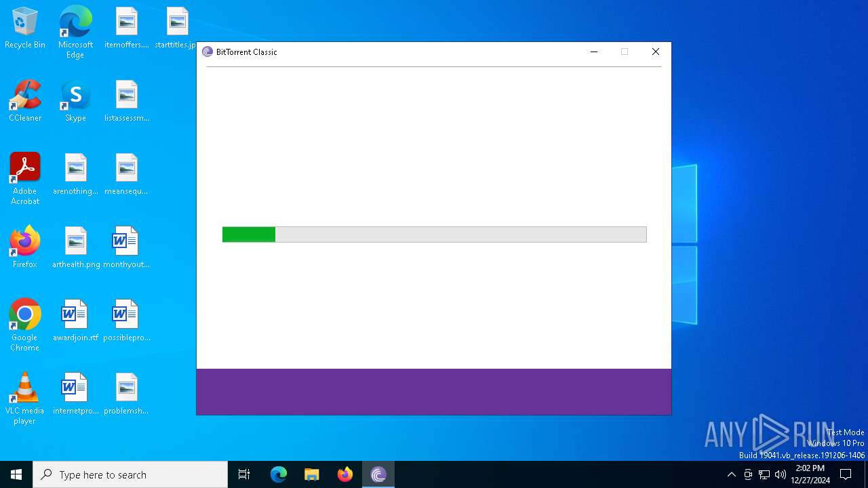The image size is (868, 488).
Task: Select the awardjoin.rtf document
Action: coord(75,321)
